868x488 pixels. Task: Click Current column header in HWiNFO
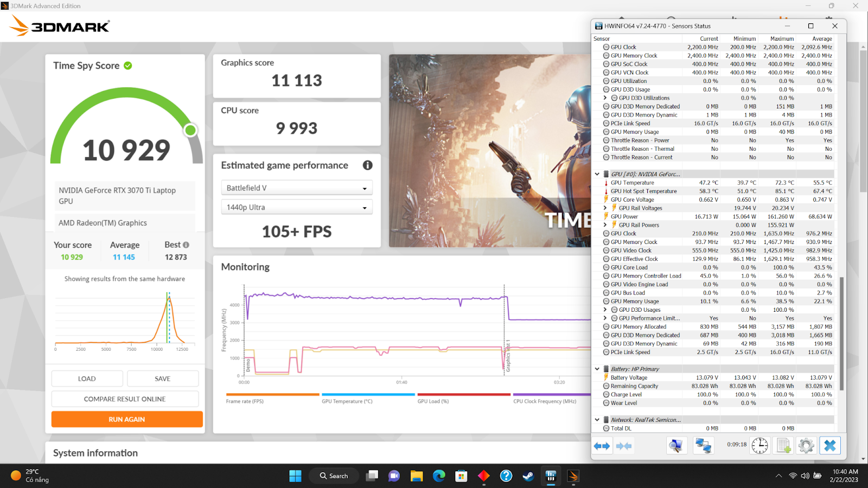tap(701, 38)
